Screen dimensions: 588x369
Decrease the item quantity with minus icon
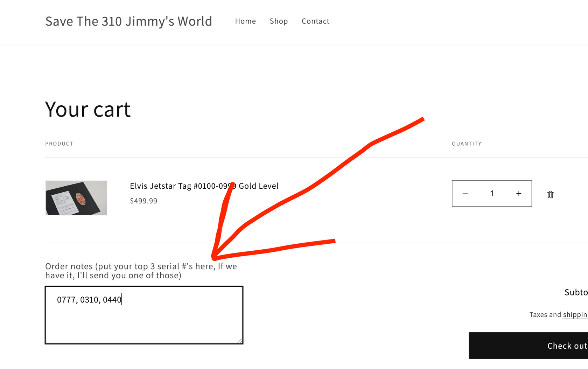[x=465, y=193]
